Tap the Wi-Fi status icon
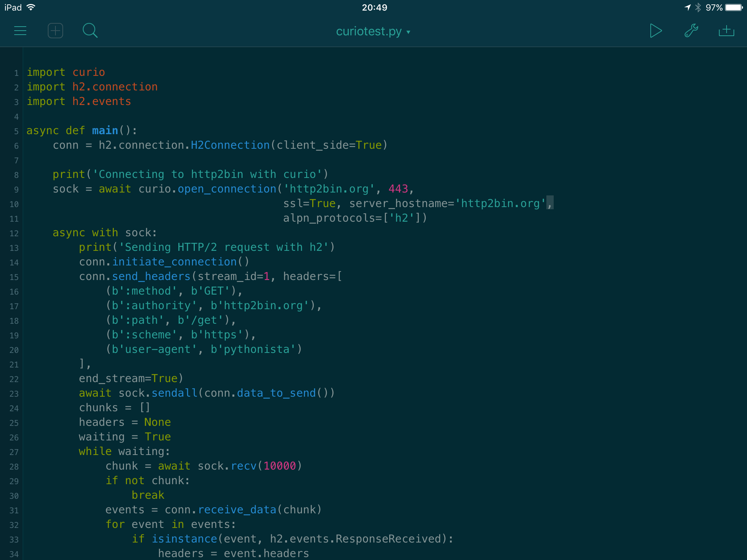 coord(31,7)
